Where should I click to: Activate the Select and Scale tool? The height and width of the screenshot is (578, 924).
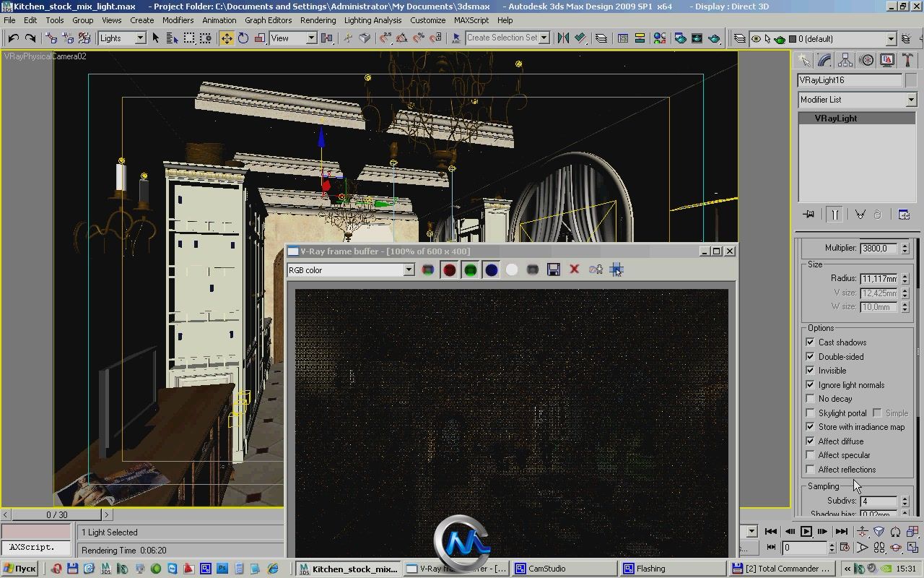pyautogui.click(x=260, y=38)
